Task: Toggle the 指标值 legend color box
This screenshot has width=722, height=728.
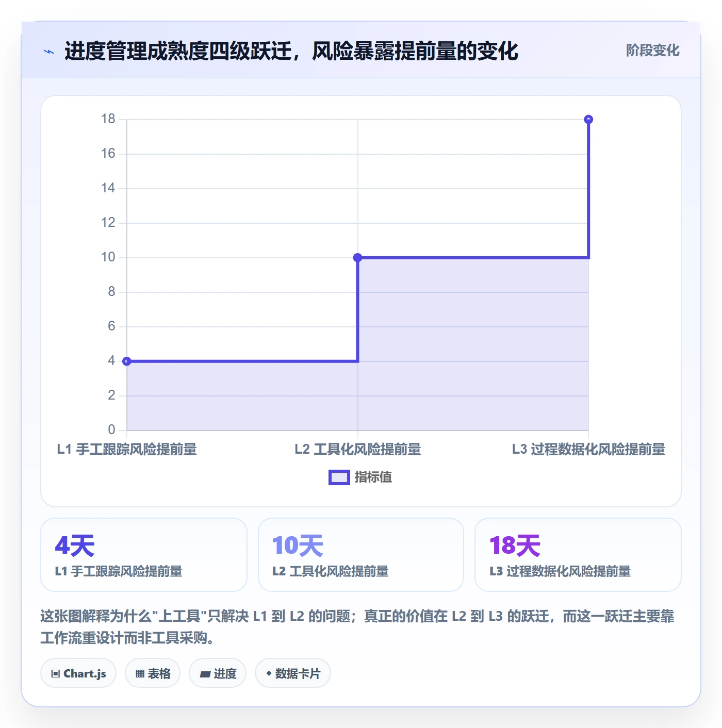Action: click(339, 477)
